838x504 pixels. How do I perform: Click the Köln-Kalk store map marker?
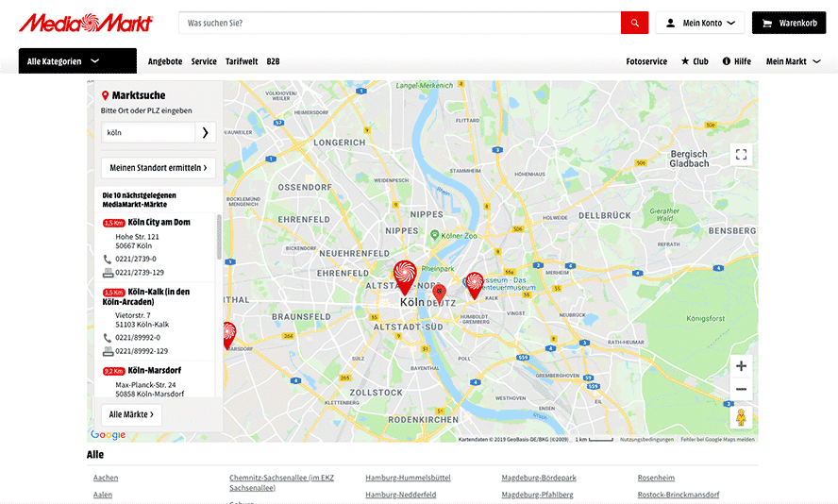(x=475, y=285)
